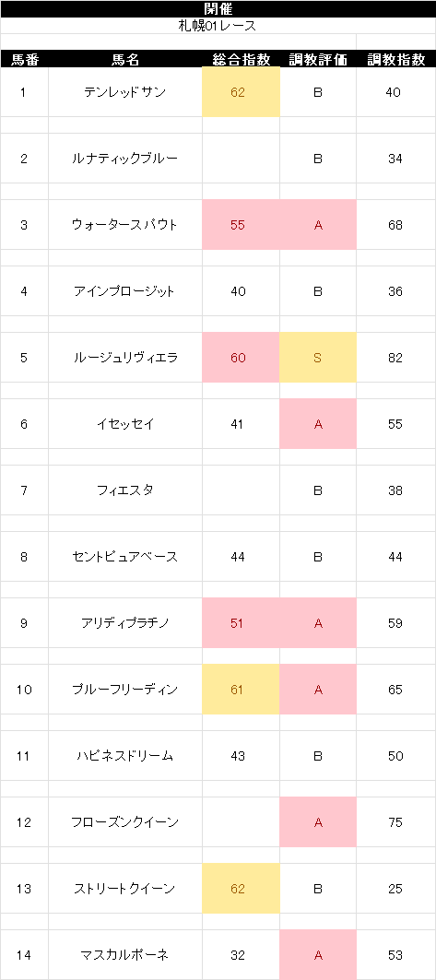436x980 pixels.
Task: Select the 調教評価 column header
Action: click(x=318, y=59)
